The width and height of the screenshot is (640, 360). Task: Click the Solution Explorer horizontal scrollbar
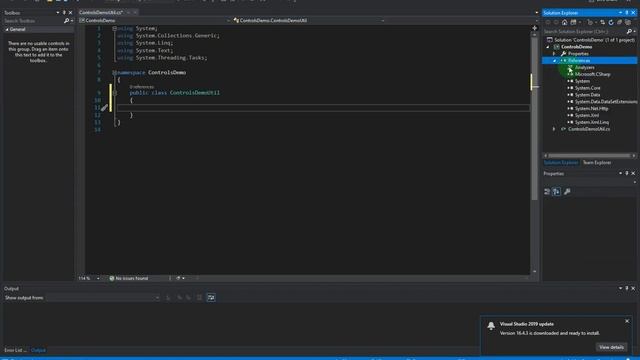(x=589, y=156)
